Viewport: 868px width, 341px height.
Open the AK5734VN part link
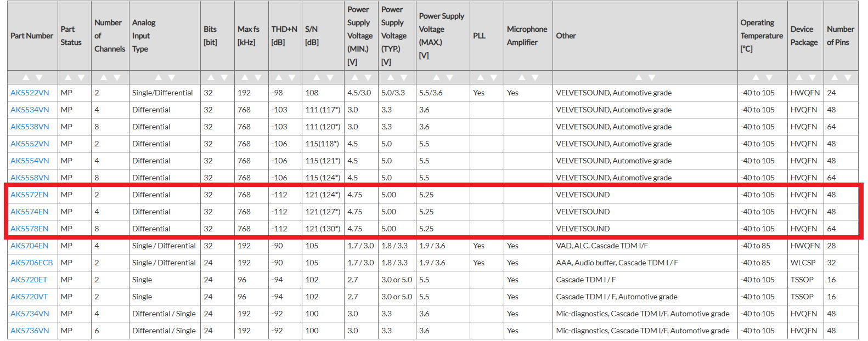(30, 314)
